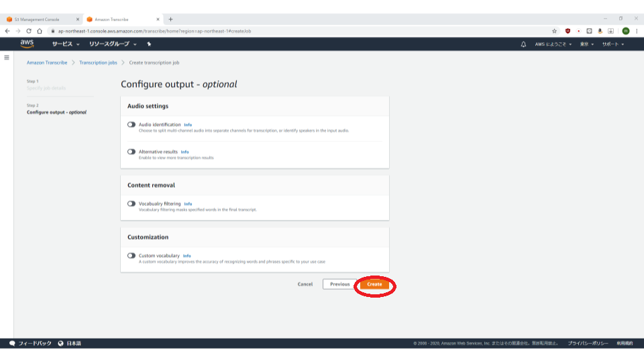644x362 pixels.
Task: Open 利用規約 link
Action: [x=625, y=343]
